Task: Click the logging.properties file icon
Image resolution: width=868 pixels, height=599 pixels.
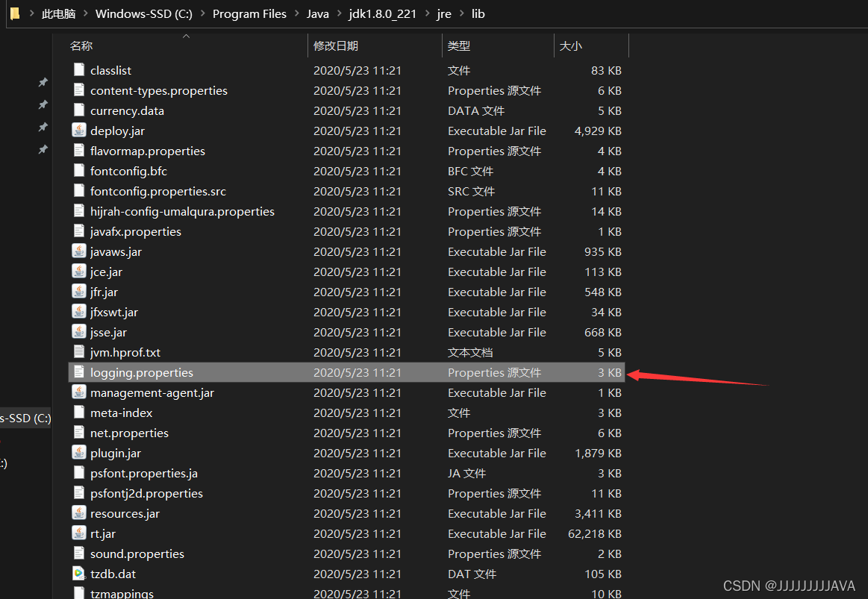Action: tap(79, 372)
